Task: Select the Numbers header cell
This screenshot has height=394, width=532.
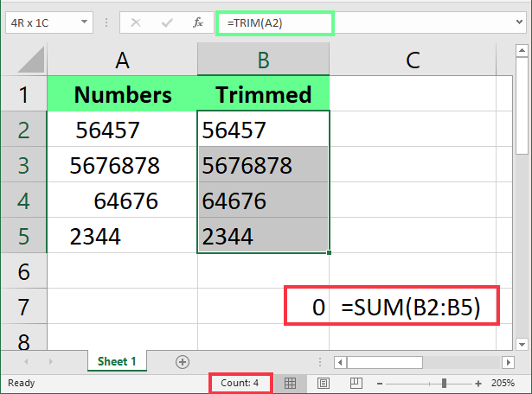Action: pos(122,94)
